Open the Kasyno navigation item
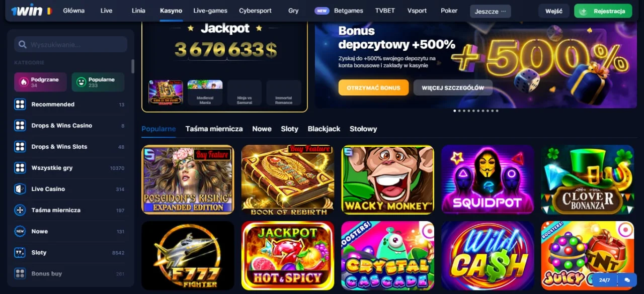Image resolution: width=644 pixels, height=294 pixels. [x=171, y=11]
